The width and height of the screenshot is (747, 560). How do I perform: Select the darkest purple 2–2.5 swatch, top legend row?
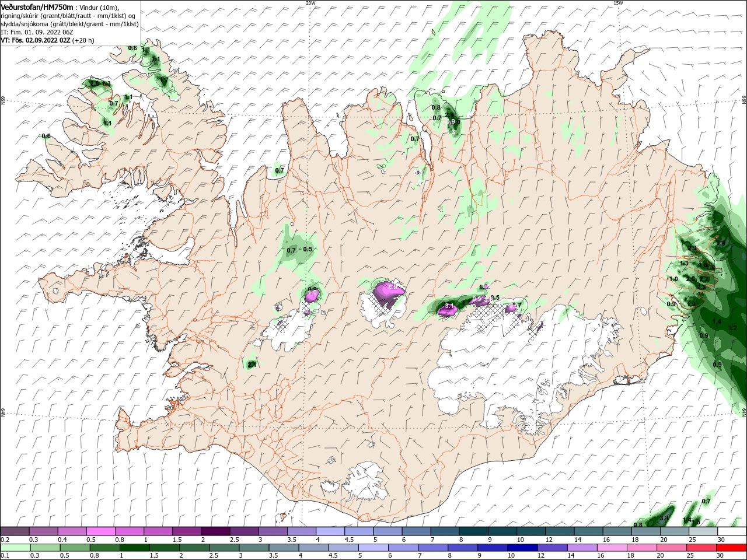click(215, 531)
